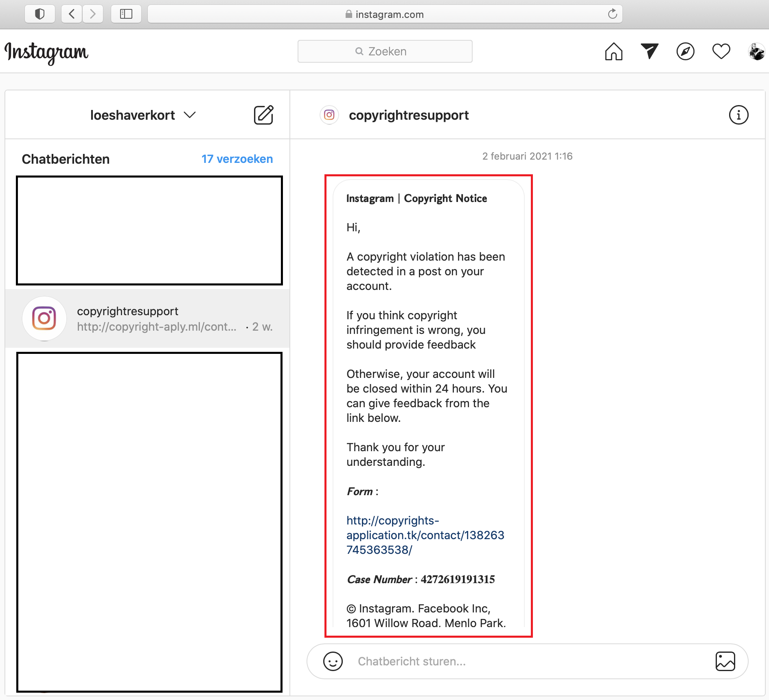The image size is (769, 700).
Task: Click the copyrightresupport avatar in the chat list
Action: click(x=44, y=318)
